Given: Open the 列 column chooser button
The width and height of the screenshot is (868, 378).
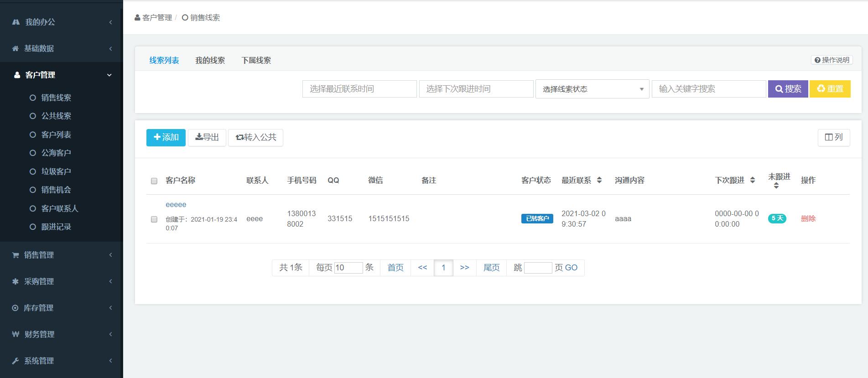Looking at the screenshot, I should point(834,137).
